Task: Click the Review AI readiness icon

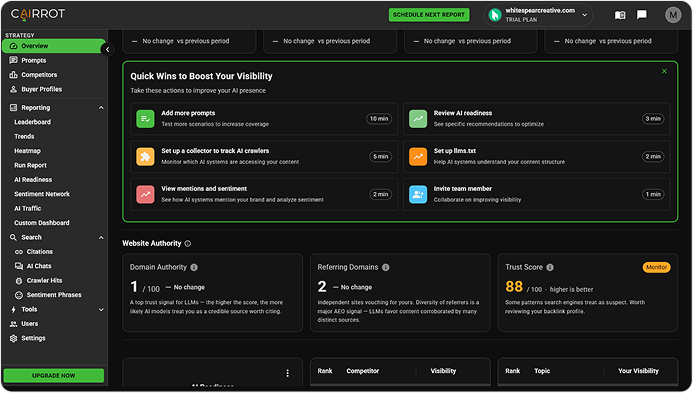Action: [x=418, y=119]
